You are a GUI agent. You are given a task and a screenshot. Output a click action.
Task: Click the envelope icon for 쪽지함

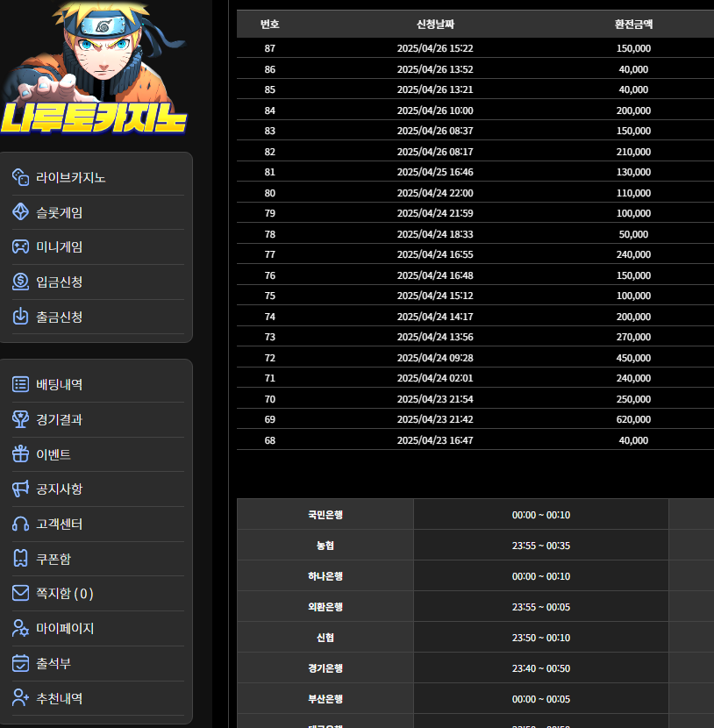pos(21,593)
